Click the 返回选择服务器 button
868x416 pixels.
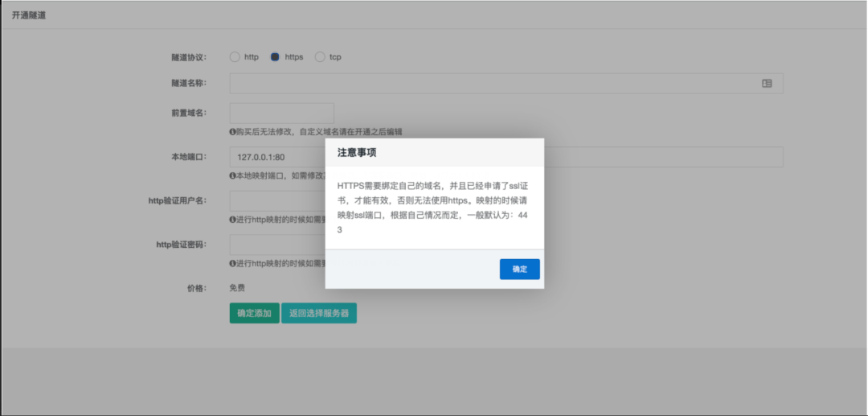[318, 313]
